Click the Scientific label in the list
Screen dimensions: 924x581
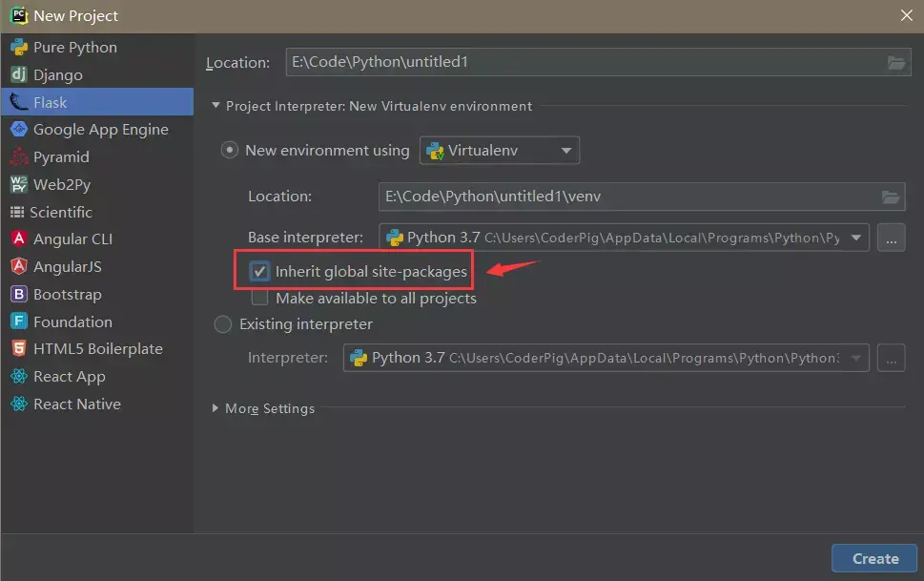(x=61, y=212)
